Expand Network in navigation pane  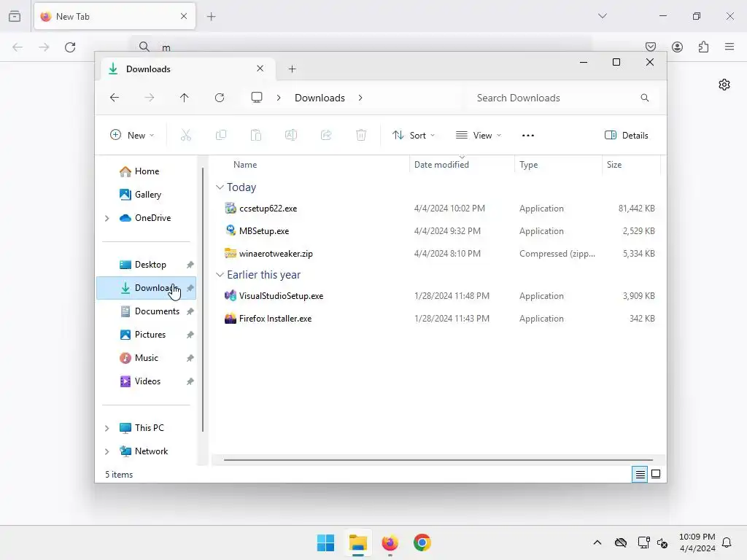(x=107, y=451)
